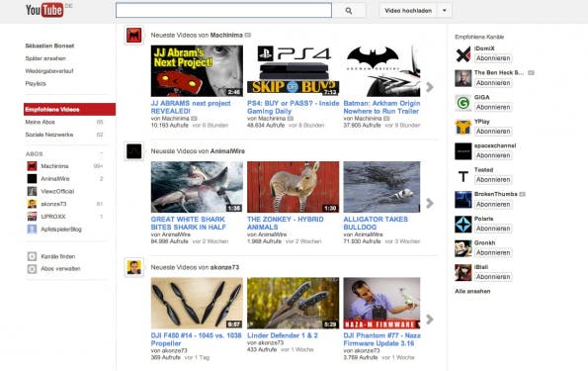Viewport: 588px width, 371px height.
Task: Open The Zonkey Hybrid Animals title
Action: tap(285, 223)
